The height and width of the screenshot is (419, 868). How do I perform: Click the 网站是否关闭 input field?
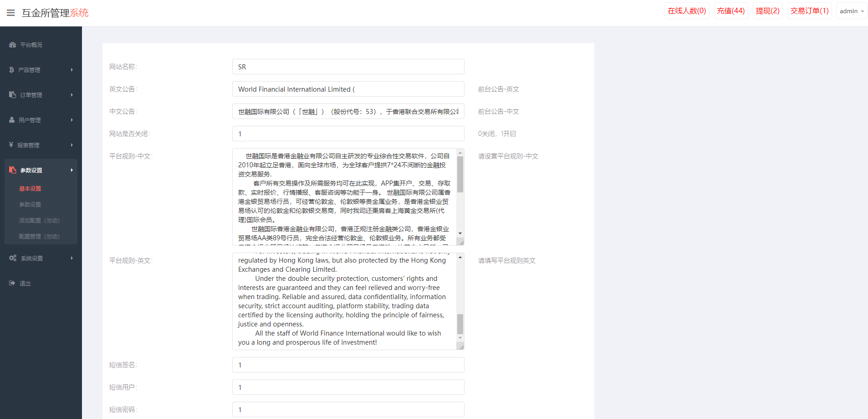point(348,134)
